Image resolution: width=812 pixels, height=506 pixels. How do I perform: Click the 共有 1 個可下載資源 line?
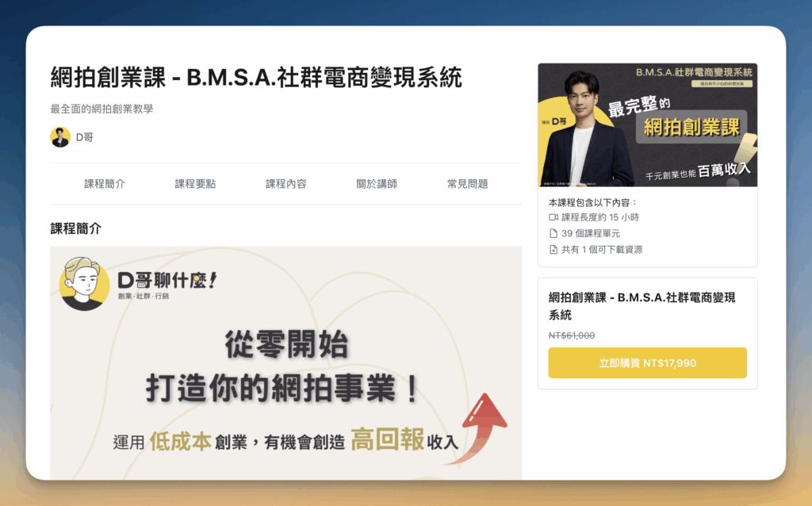click(602, 250)
